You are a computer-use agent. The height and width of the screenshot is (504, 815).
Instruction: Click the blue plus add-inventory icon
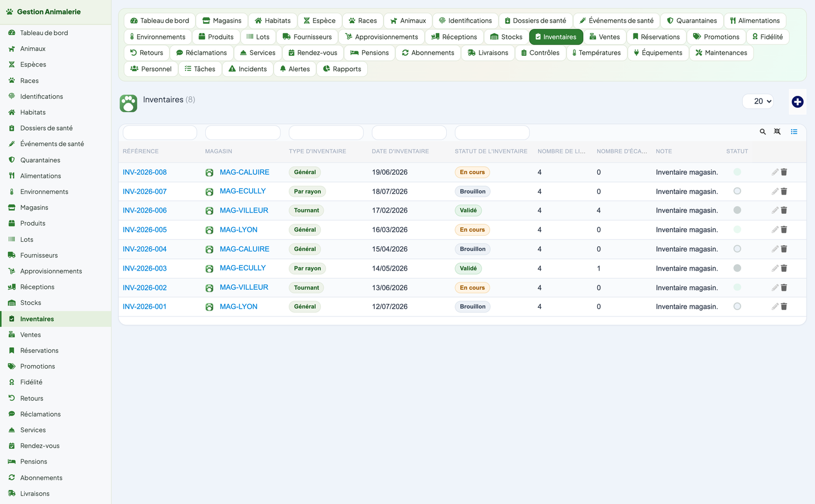point(797,101)
